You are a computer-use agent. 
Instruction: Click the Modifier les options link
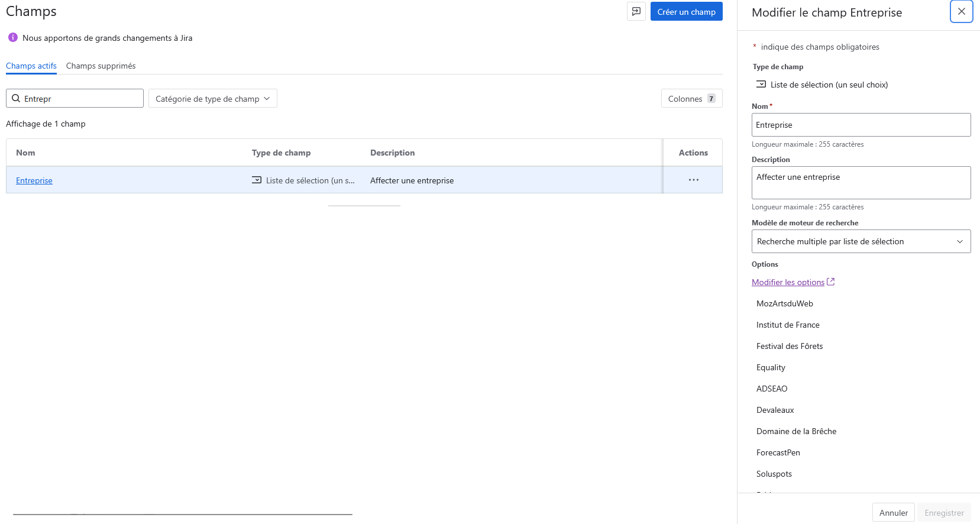788,282
